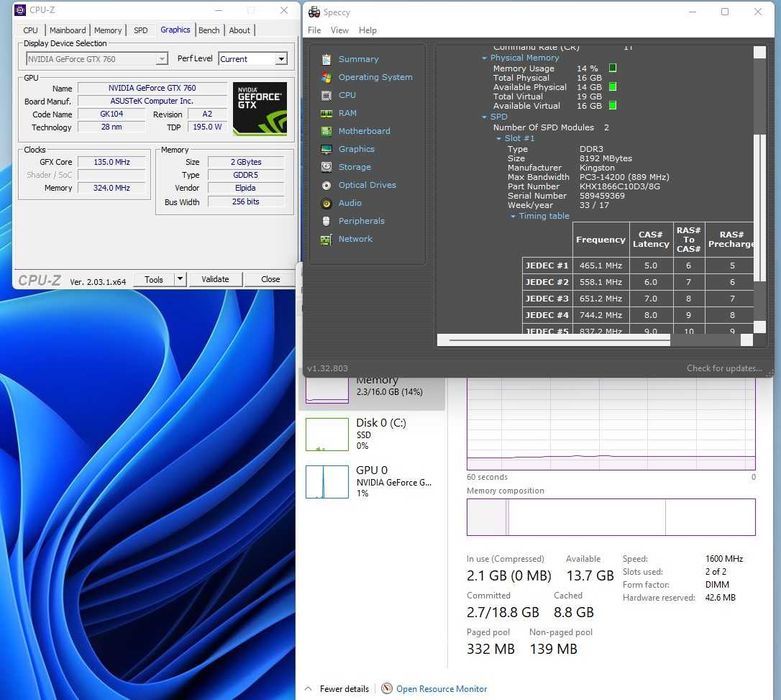Viewport: 781px width, 700px height.
Task: Select the GPU 0 graph thumbnail
Action: tap(327, 482)
